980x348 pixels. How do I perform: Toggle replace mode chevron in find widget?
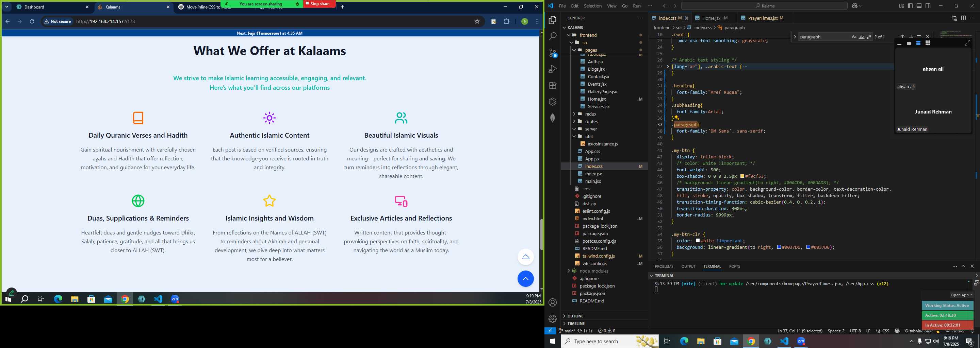(795, 37)
